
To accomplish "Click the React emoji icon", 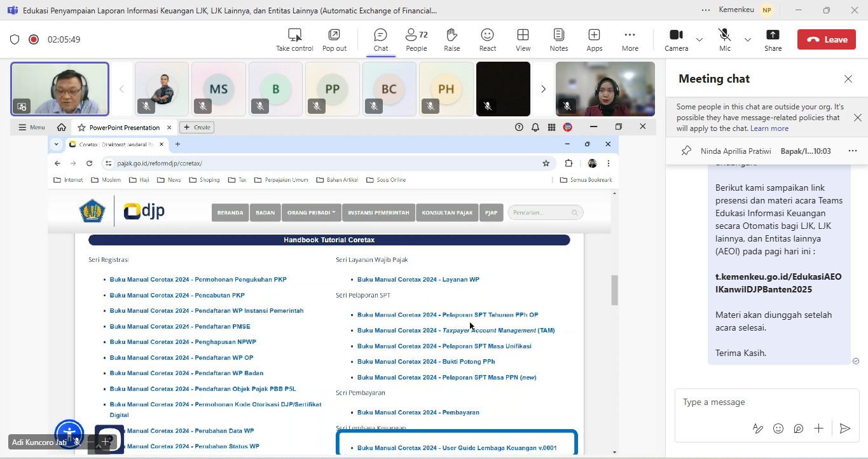I will pos(487,39).
